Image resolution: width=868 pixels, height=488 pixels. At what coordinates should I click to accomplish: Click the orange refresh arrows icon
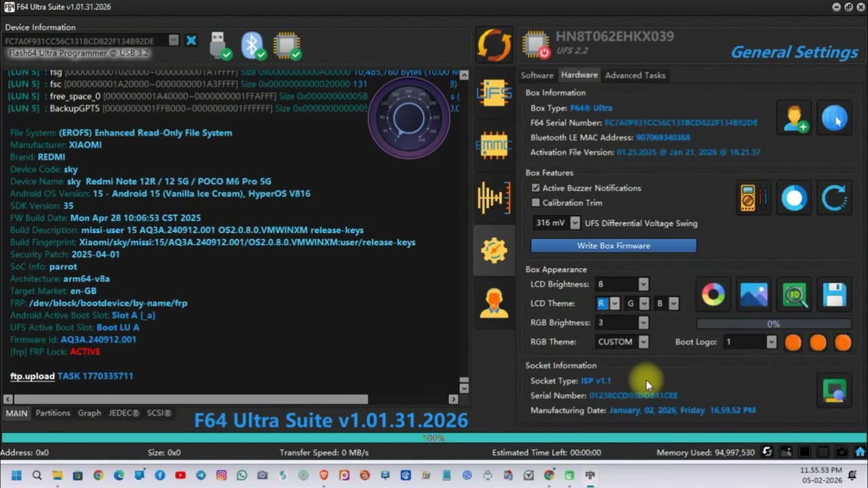point(494,45)
